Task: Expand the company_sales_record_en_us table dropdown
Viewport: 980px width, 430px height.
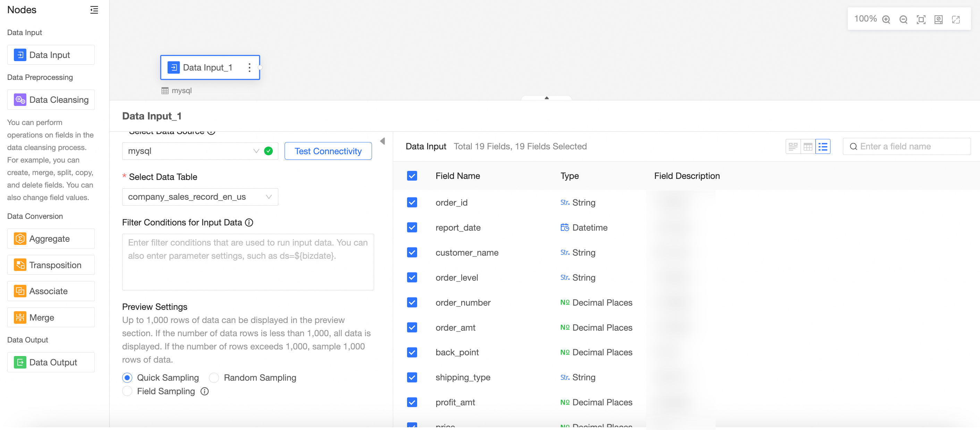Action: click(200, 197)
